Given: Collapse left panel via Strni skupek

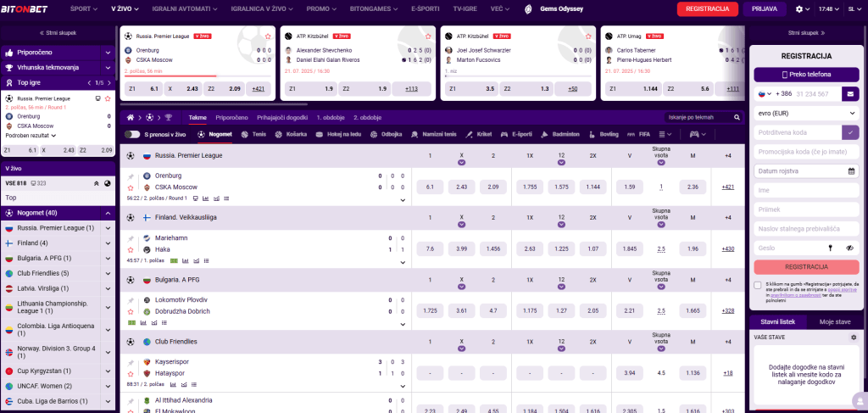Looking at the screenshot, I should click(x=58, y=33).
